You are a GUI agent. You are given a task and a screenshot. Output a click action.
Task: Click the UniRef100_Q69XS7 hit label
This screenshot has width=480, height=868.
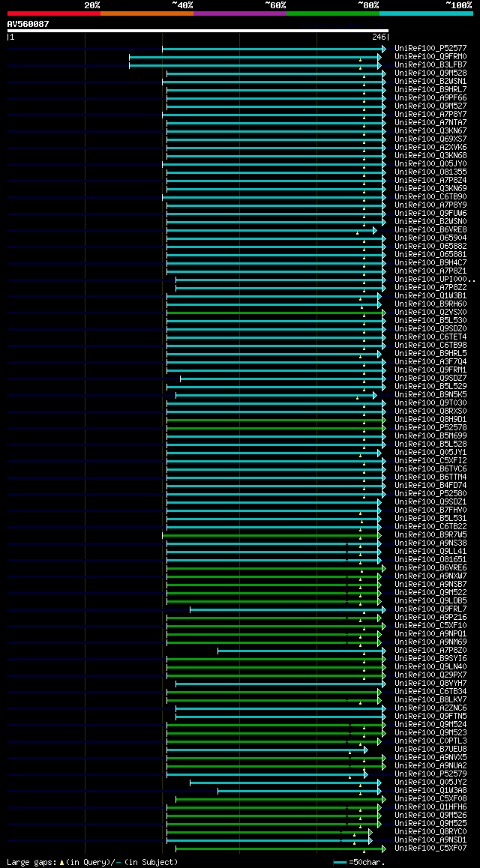click(x=430, y=139)
